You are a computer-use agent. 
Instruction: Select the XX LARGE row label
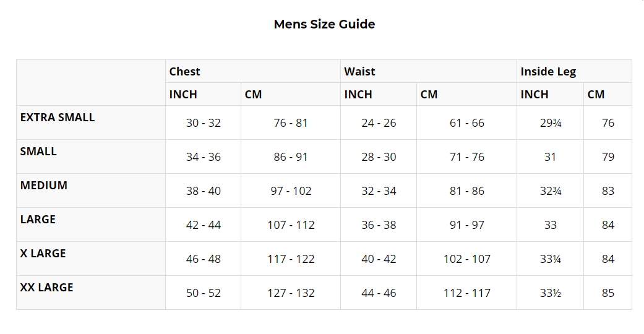point(47,288)
